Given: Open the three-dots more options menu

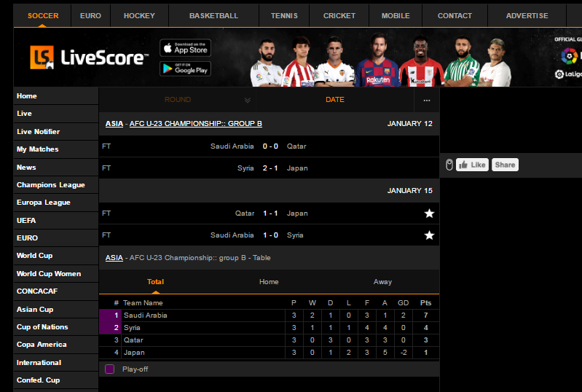Looking at the screenshot, I should coord(427,100).
